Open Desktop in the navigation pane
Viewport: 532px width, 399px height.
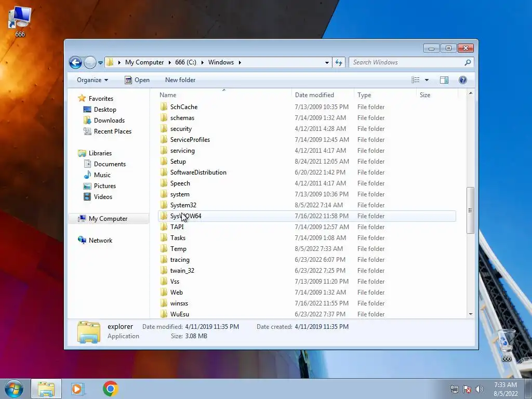click(105, 110)
